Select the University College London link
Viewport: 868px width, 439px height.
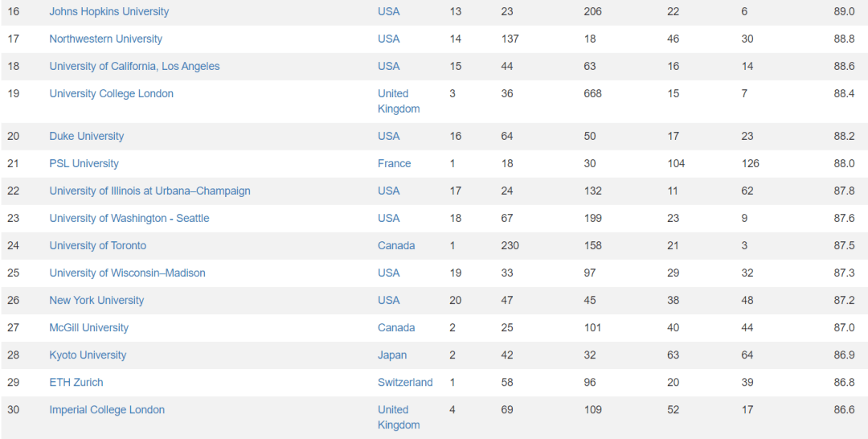click(111, 94)
